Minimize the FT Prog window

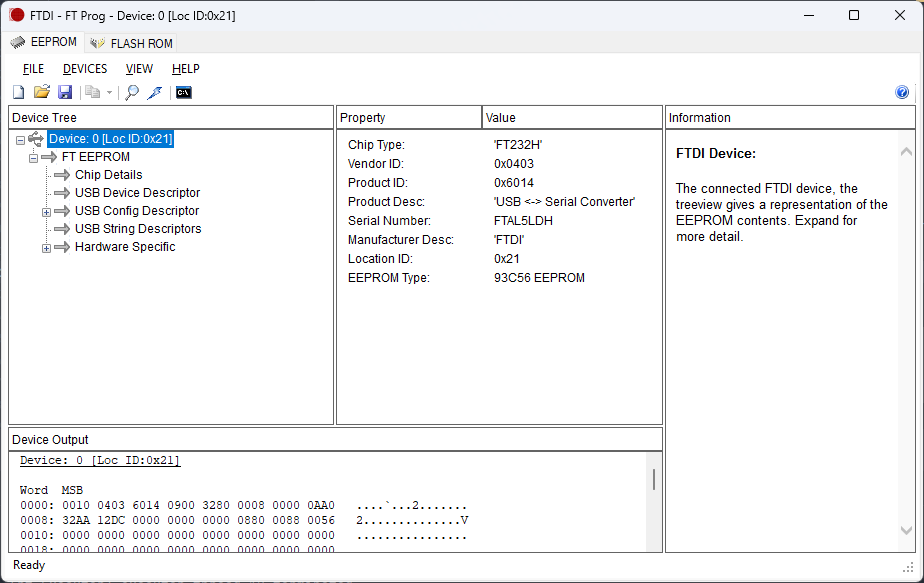[809, 15]
